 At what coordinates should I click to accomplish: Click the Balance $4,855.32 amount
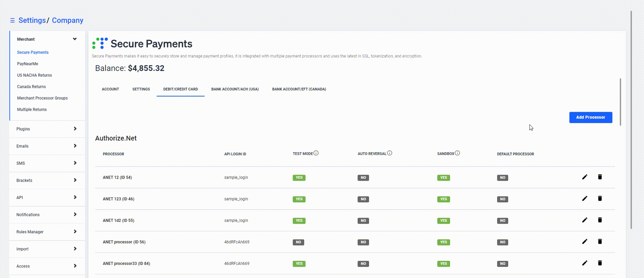tap(146, 68)
